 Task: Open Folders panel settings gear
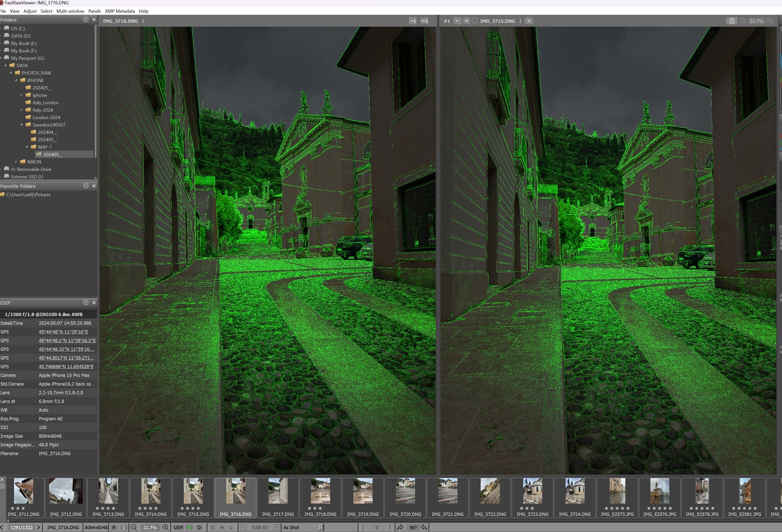[x=86, y=20]
